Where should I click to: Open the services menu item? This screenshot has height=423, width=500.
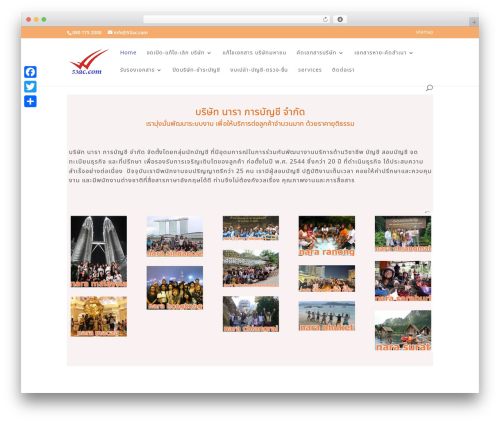point(310,70)
